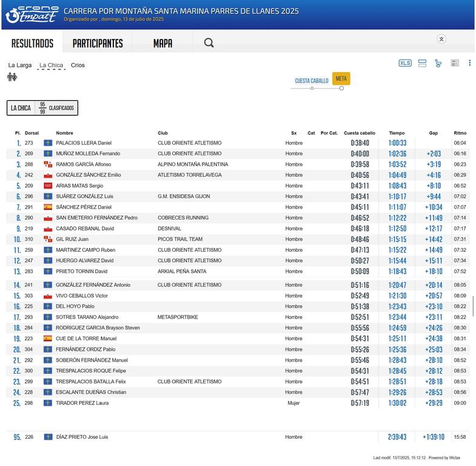Sort by the Tiempo column header

(x=397, y=133)
